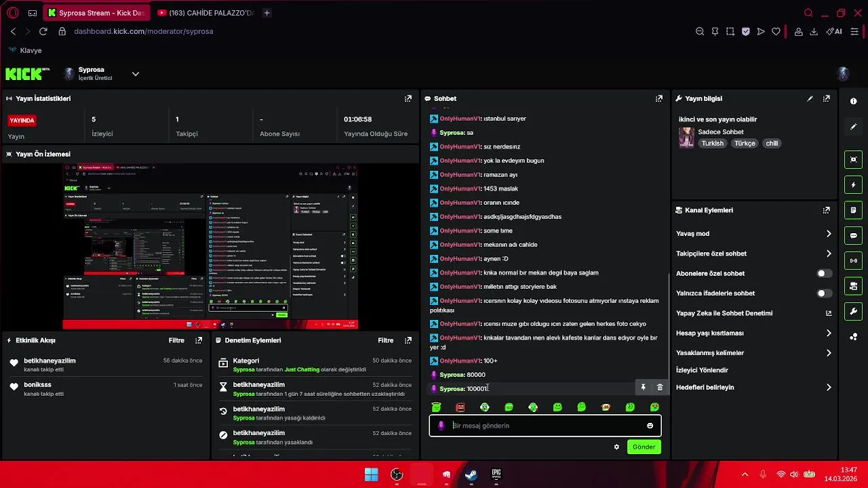Open the profile avatar at top right
This screenshot has height=488, width=868.
844,74
